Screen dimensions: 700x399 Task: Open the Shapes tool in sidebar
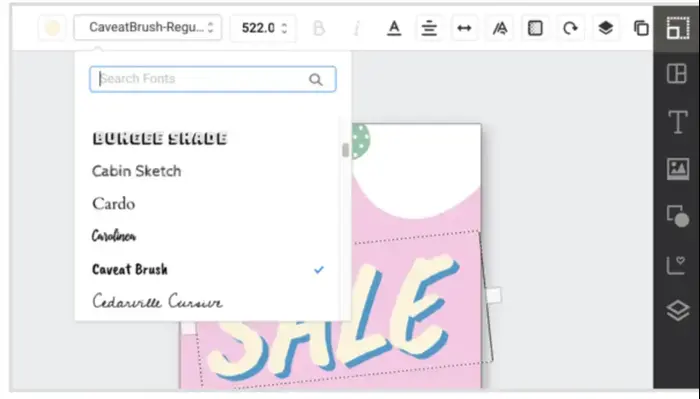(678, 216)
